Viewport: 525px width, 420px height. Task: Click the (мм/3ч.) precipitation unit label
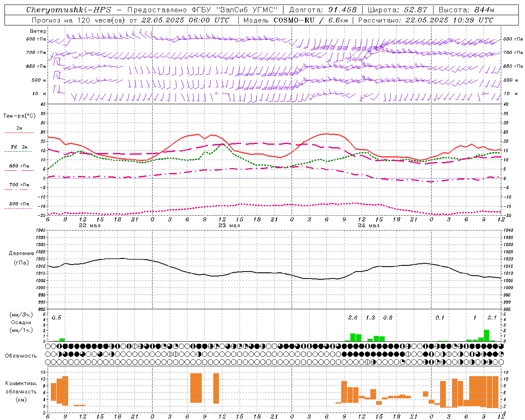tap(21, 315)
